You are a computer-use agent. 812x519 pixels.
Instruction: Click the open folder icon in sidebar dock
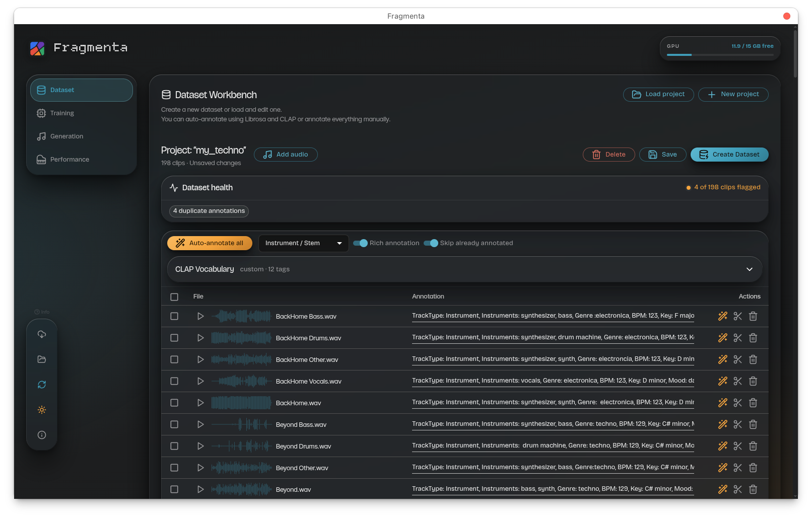42,359
